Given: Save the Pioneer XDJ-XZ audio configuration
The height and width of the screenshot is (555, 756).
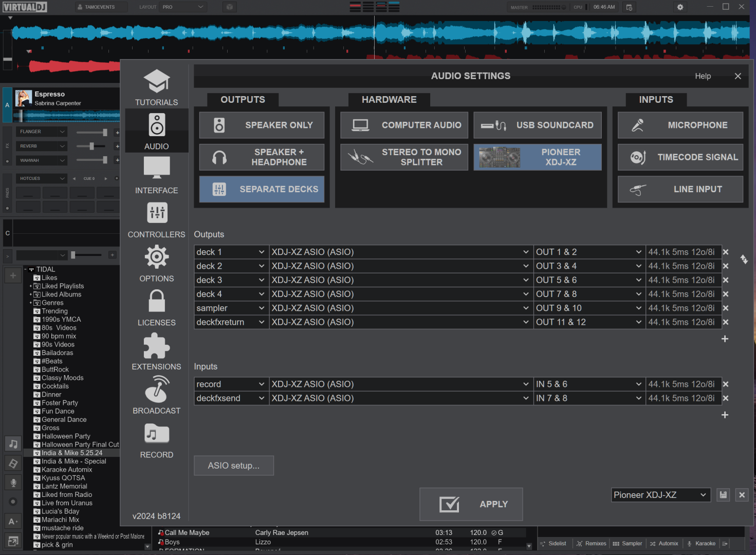Looking at the screenshot, I should [723, 495].
